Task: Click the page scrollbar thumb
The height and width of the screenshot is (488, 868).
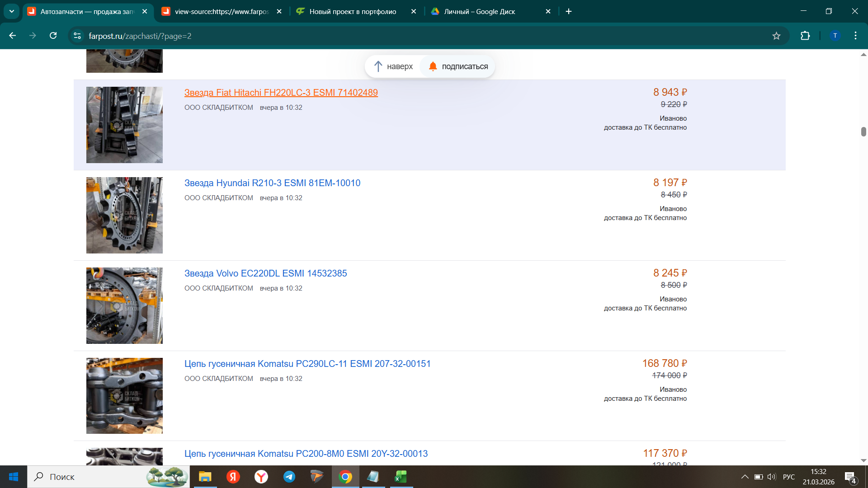Action: (863, 131)
